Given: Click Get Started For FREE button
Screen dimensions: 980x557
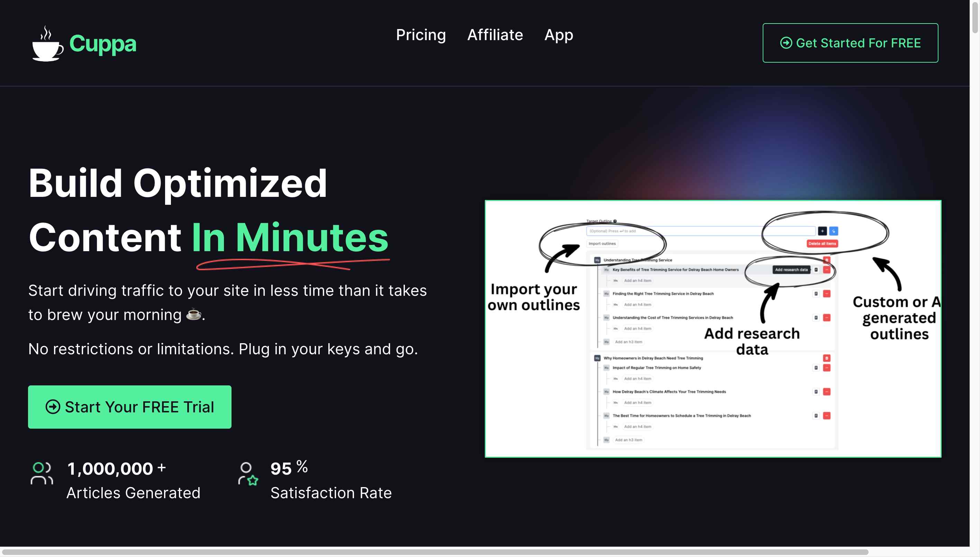Looking at the screenshot, I should tap(850, 43).
